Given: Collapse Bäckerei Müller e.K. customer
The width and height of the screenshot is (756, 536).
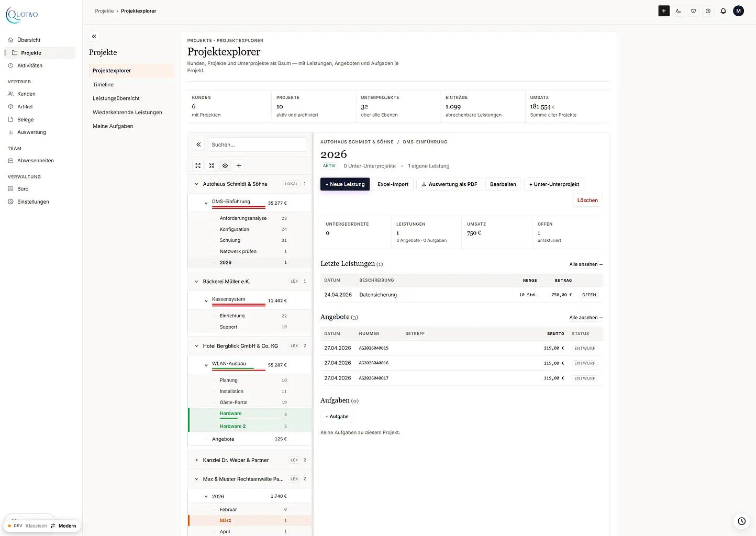Looking at the screenshot, I should coord(197,282).
